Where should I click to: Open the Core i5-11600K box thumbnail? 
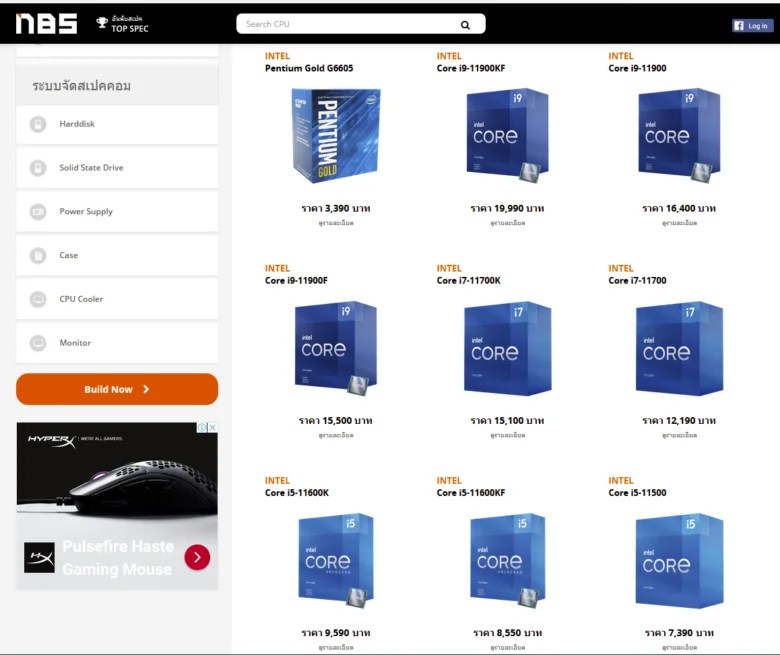click(x=336, y=560)
